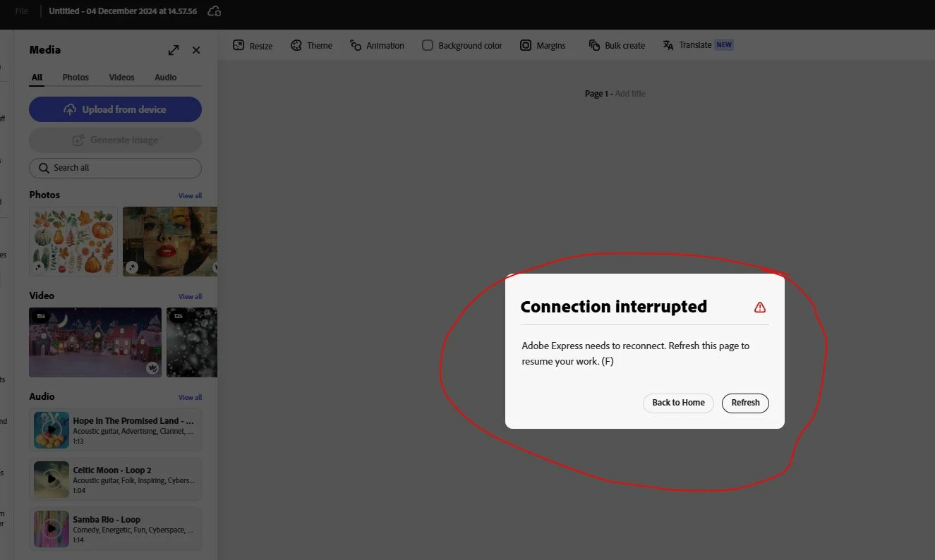Open the Margins option
Screen dimensions: 935x560
tap(543, 45)
